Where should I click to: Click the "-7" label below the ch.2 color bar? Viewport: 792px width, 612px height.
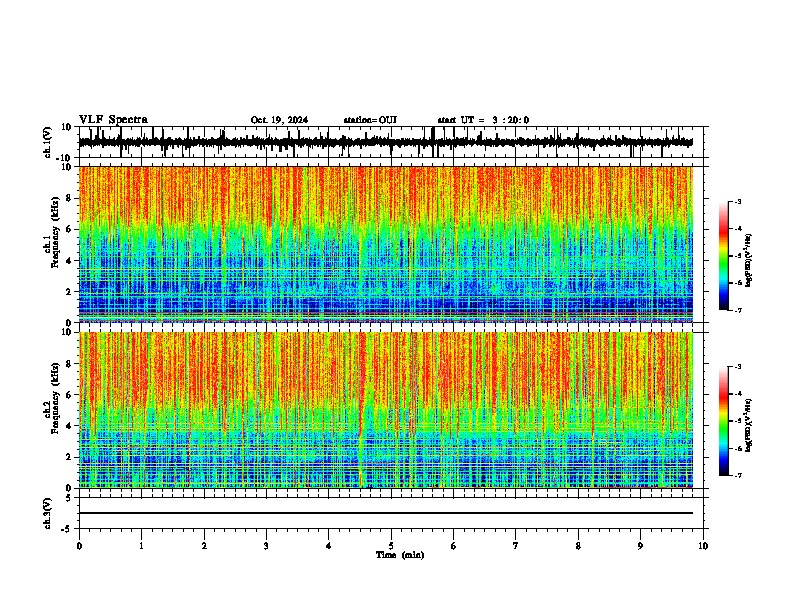click(x=738, y=476)
